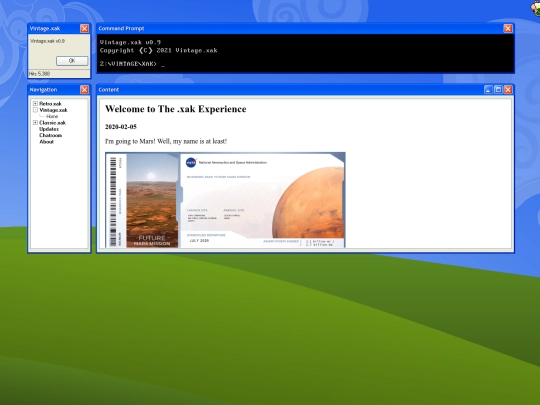Close the Navigation window
Viewport: 540px width, 405px height.
84,90
